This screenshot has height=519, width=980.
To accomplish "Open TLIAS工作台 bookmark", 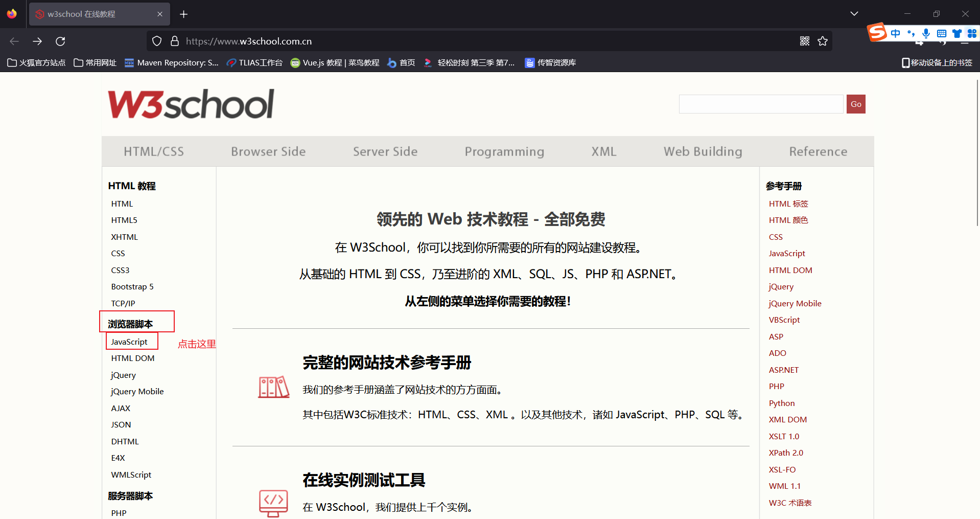I will click(x=254, y=63).
